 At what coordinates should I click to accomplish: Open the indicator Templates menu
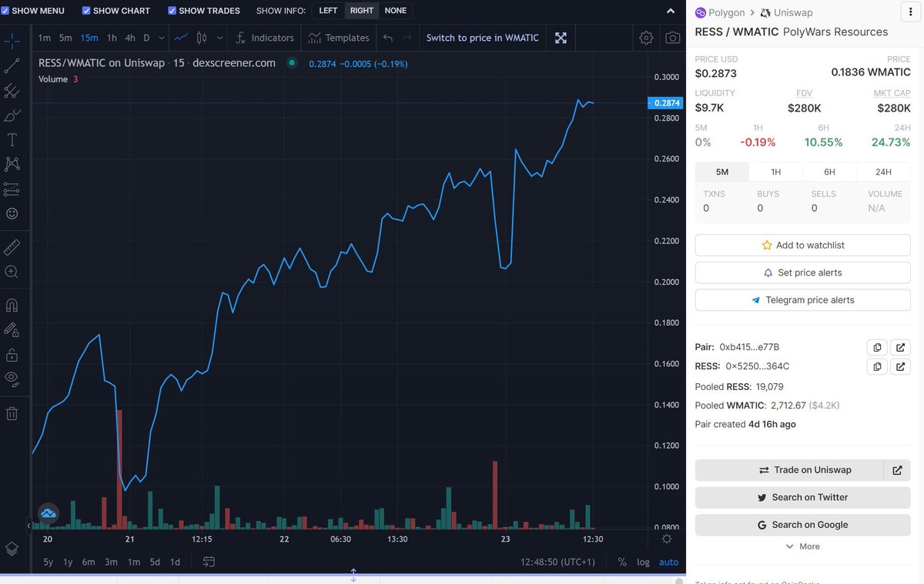point(339,38)
